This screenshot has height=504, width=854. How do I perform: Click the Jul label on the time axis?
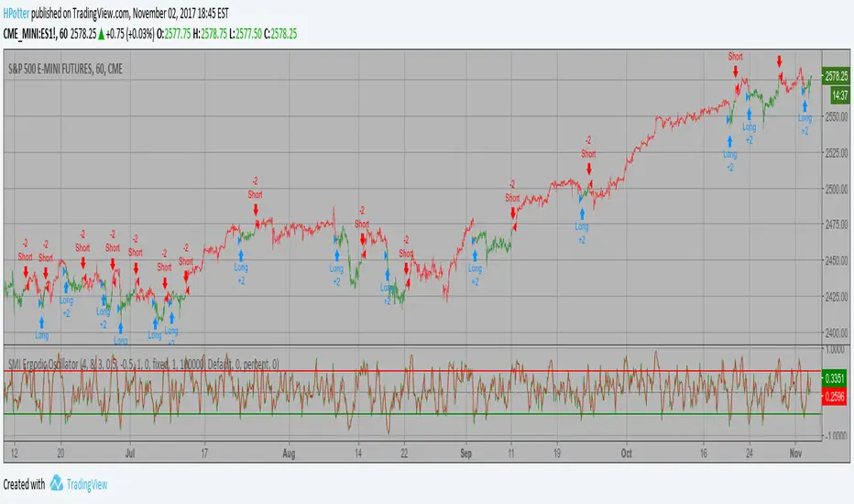click(130, 454)
